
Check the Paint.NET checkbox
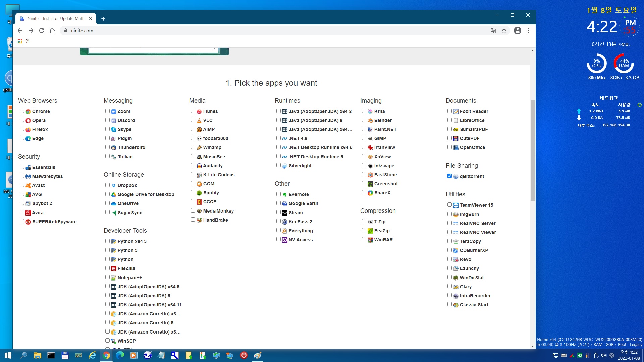(x=364, y=129)
